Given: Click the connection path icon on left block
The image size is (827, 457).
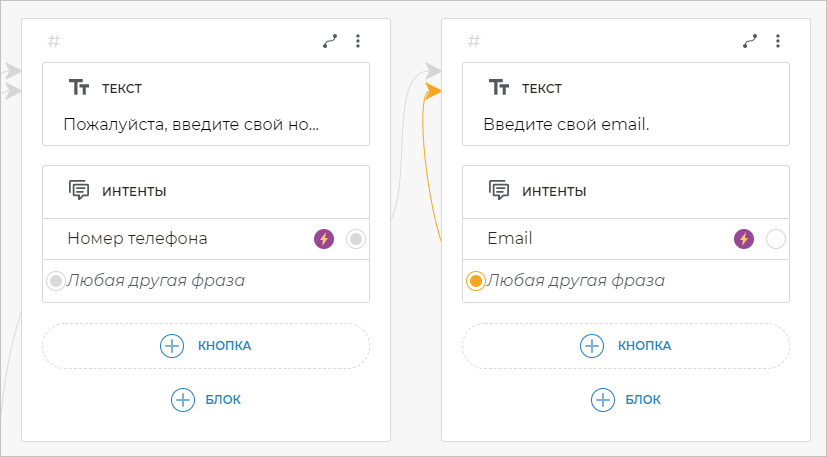Looking at the screenshot, I should (330, 41).
